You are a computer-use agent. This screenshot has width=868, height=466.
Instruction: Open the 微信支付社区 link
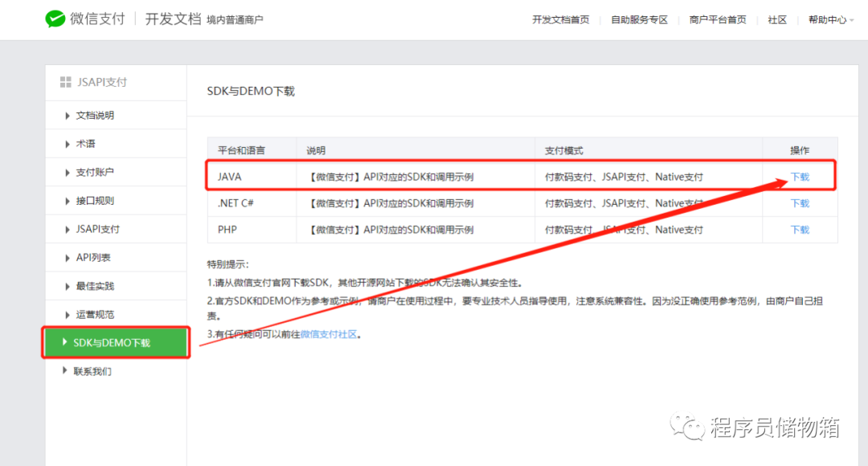[329, 334]
